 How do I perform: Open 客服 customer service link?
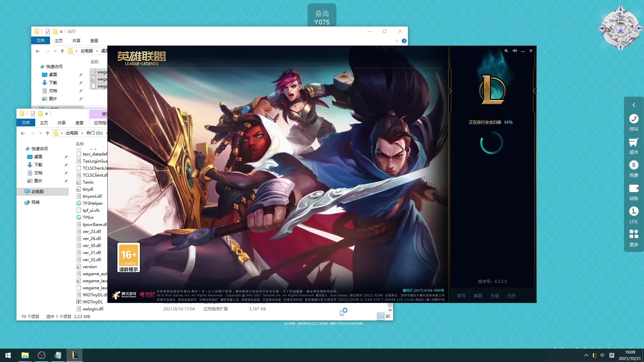click(x=478, y=296)
